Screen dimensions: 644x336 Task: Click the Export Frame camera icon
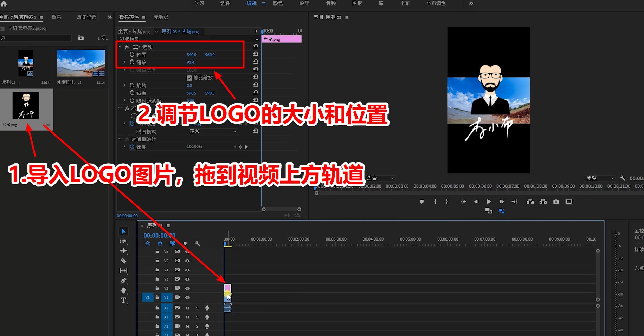pos(555,202)
